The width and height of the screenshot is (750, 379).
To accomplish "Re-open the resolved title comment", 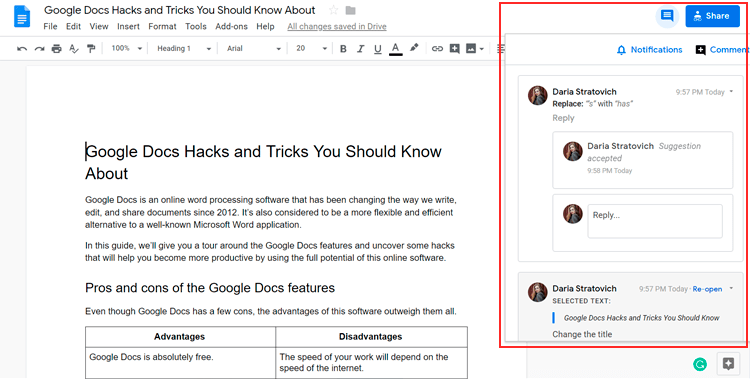I will tap(707, 289).
